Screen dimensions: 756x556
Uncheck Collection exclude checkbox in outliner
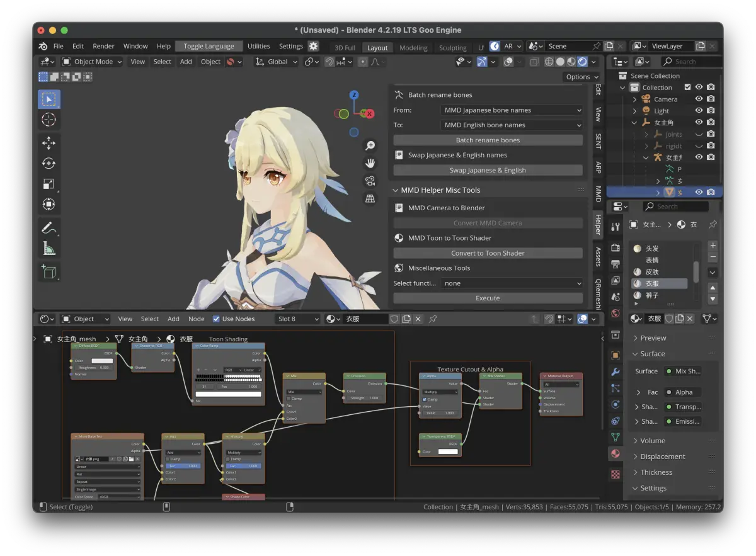[x=687, y=88]
